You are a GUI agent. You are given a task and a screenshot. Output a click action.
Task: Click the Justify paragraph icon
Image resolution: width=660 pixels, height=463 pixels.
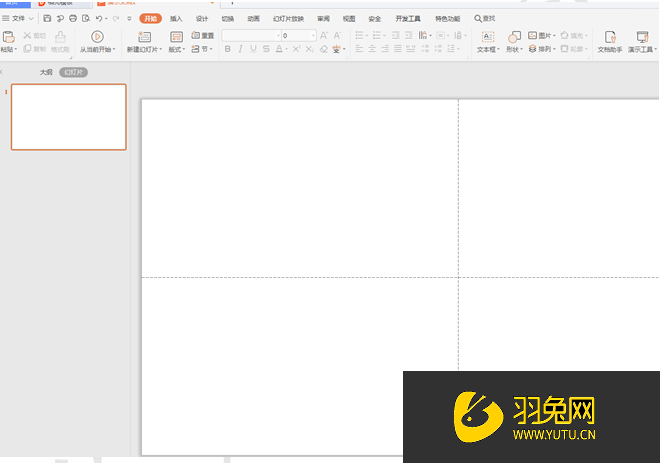pos(398,49)
